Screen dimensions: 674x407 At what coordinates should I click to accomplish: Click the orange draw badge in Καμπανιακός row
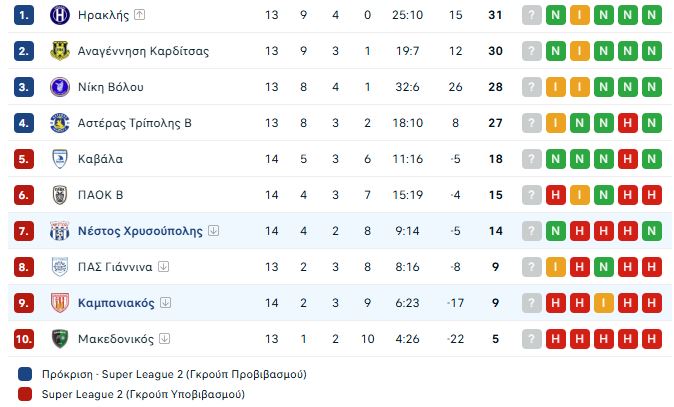tap(604, 303)
